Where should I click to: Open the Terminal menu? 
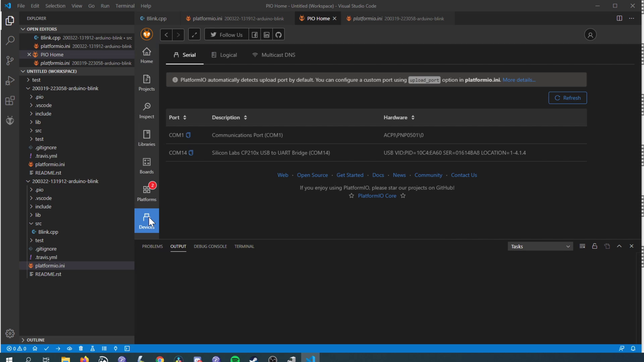click(125, 6)
